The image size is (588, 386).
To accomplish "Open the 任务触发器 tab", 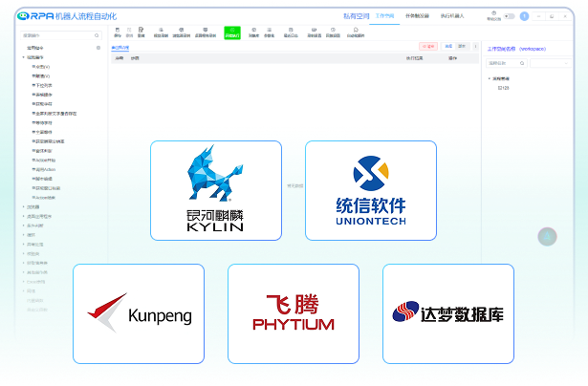I will (417, 16).
